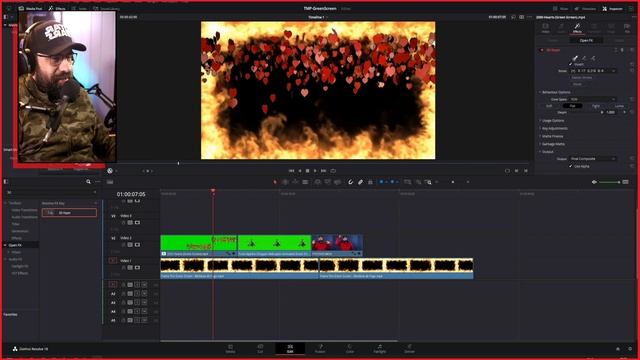The image size is (640, 360).
Task: Switch to the Color page tab
Action: click(x=350, y=349)
